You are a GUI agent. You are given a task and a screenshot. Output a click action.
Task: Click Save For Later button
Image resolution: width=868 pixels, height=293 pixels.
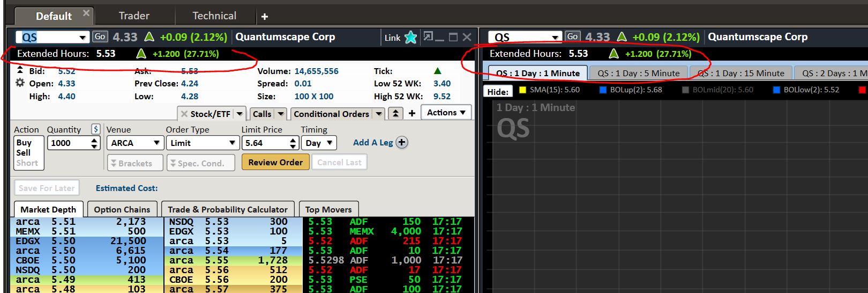pos(47,188)
